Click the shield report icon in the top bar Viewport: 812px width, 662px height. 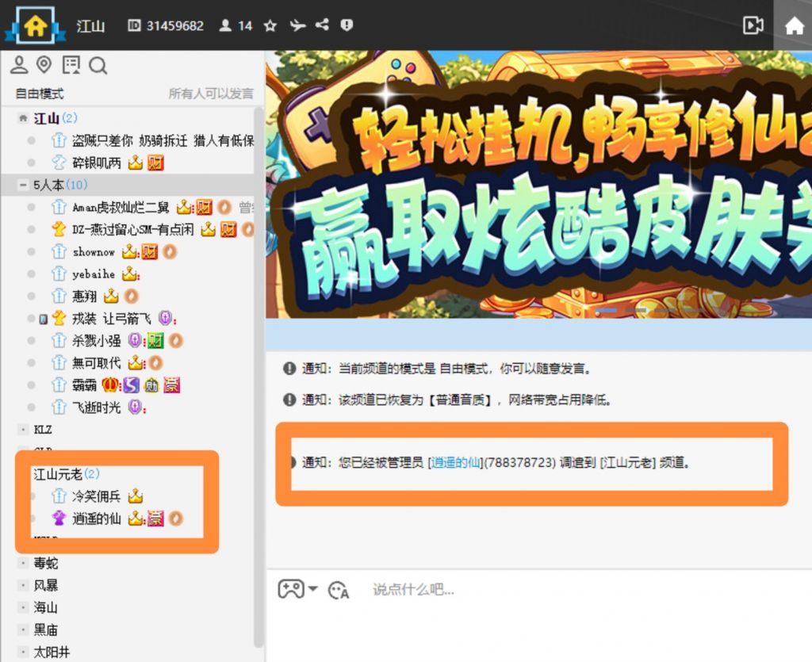click(347, 25)
